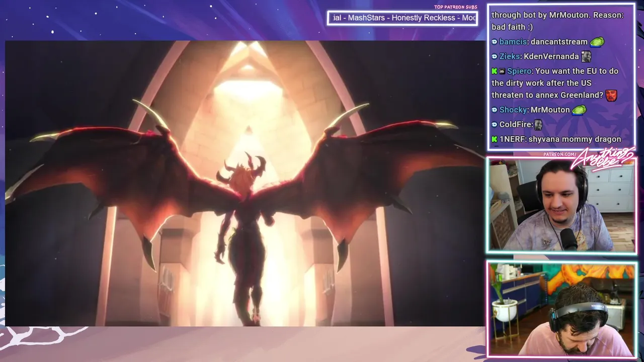Click the small gray badge next to Spiero
Screen dimensions: 644x362
pos(502,71)
